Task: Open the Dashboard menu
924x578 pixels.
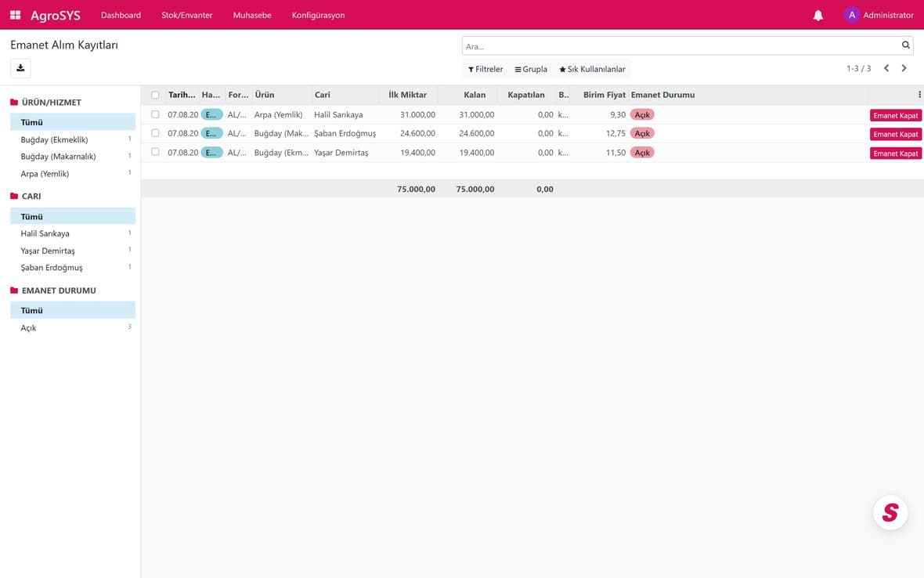Action: pos(121,16)
